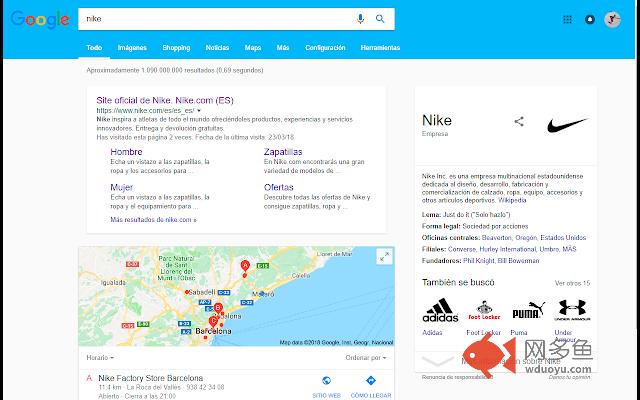Screen dimensions: 640x400
Task: Click the Nike swoosh logo image
Action: coord(567,124)
